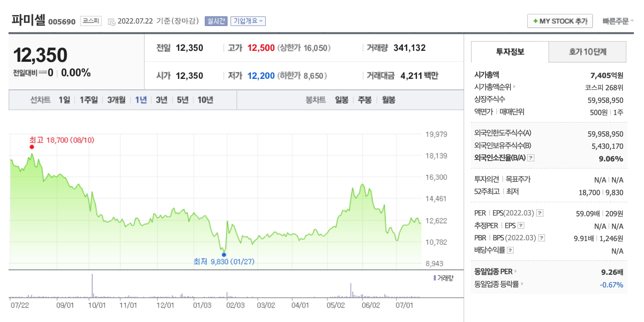Click the 동일업종 등락률 value -0.67%

tap(611, 285)
